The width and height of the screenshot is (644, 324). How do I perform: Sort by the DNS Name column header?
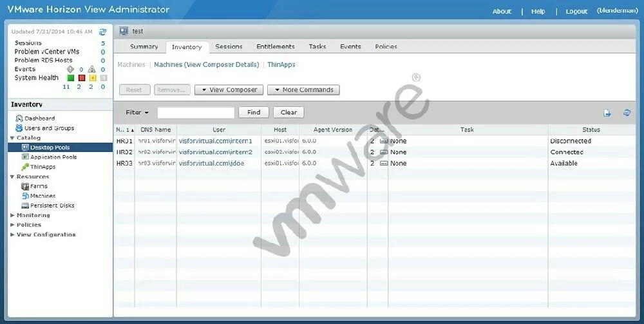(x=156, y=129)
